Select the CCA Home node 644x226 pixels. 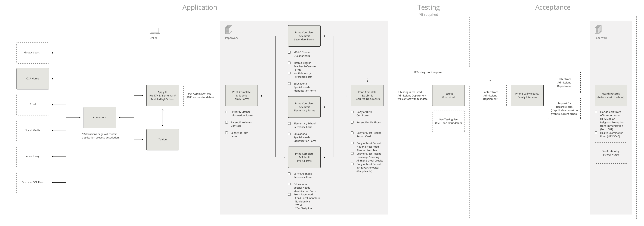pyautogui.click(x=33, y=79)
